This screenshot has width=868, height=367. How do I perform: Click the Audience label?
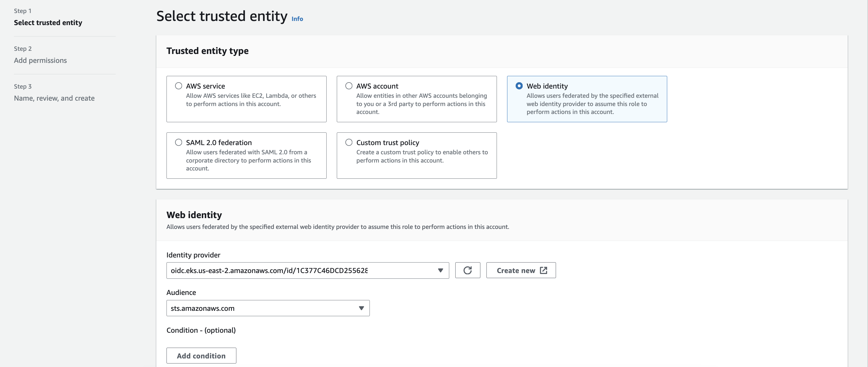tap(181, 292)
